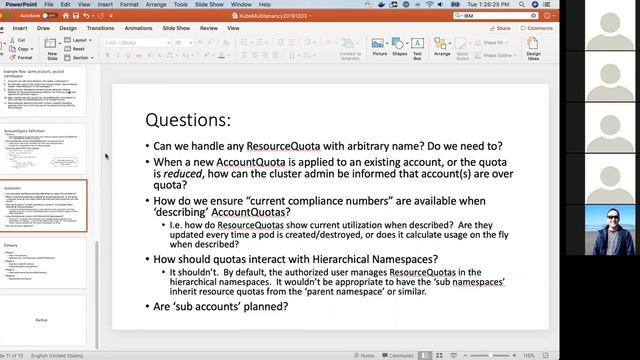This screenshot has width=640, height=360.
Task: Click the Save icon in title bar
Action: click(x=76, y=16)
